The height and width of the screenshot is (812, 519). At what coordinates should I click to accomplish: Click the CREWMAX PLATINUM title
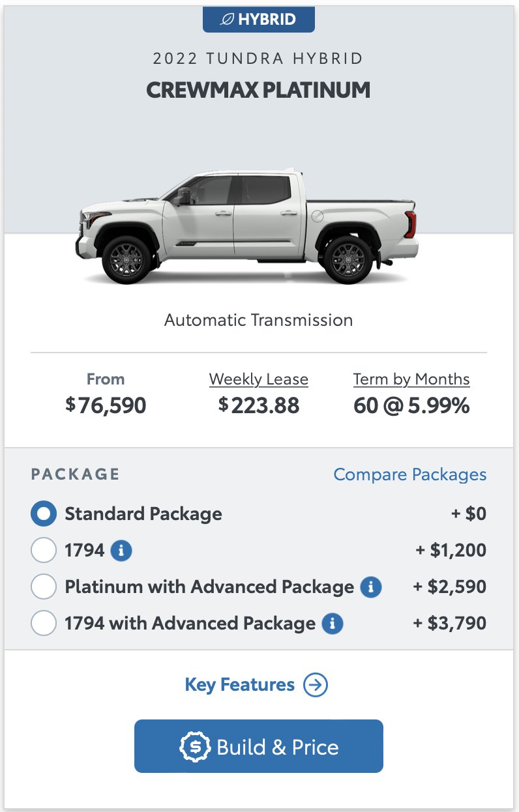tap(258, 90)
